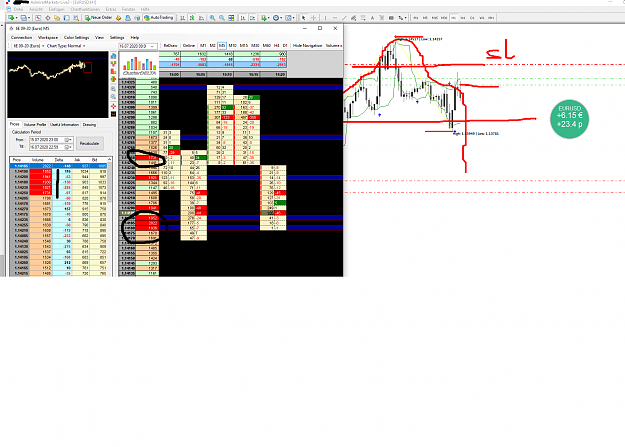Open the Connection menu
Viewport: 625px width, 447px height.
(x=22, y=37)
